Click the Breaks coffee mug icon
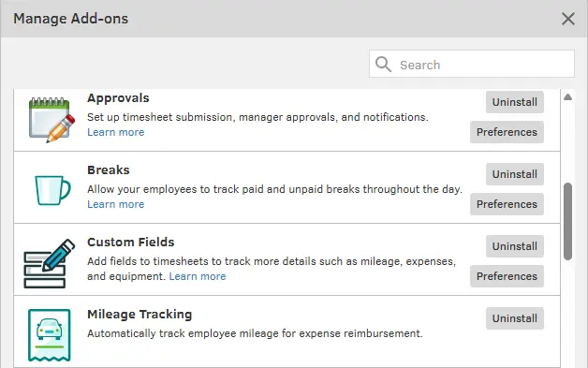This screenshot has height=368, width=588. coord(52,190)
